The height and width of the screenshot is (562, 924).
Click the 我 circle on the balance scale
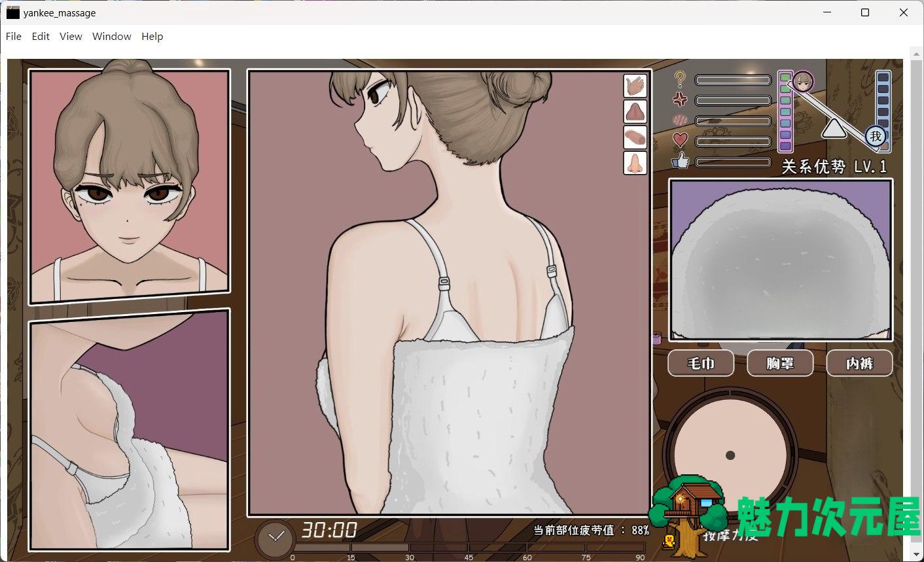pos(876,136)
